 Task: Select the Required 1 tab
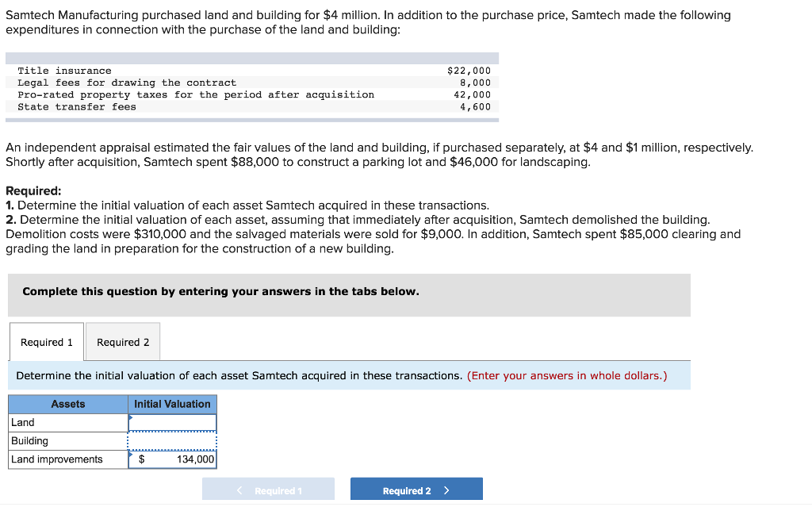pos(45,342)
